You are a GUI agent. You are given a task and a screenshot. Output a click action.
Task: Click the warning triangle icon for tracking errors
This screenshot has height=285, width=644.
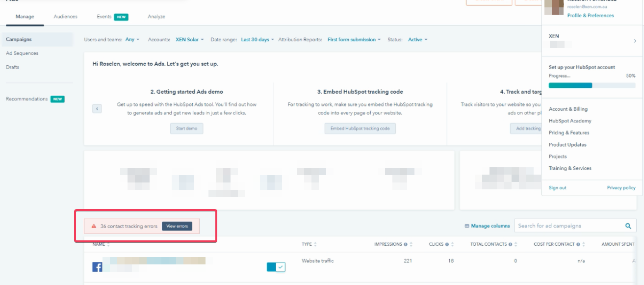click(x=94, y=226)
